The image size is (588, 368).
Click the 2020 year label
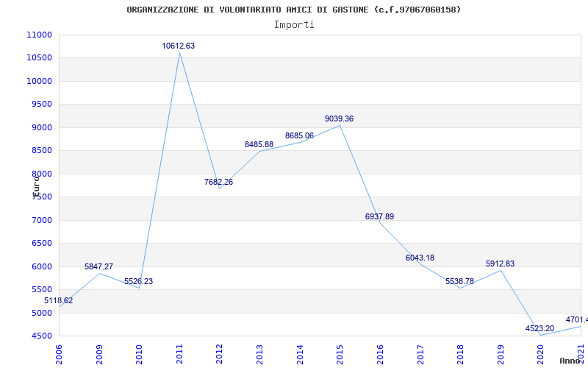[541, 354]
